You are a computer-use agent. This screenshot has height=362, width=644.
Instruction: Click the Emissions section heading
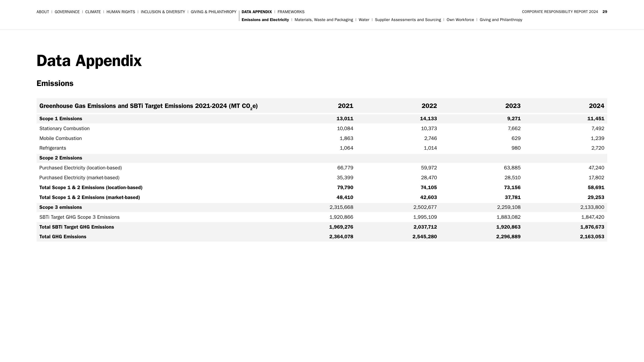pyautogui.click(x=55, y=83)
